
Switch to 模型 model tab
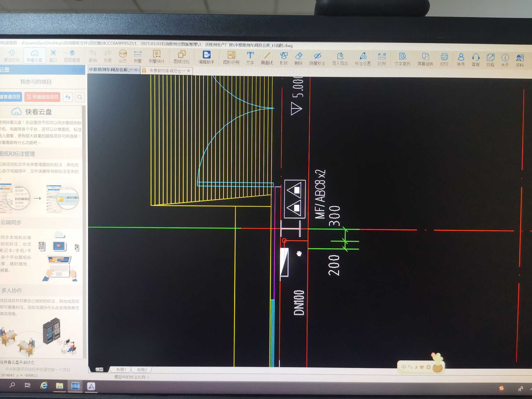pos(99,369)
